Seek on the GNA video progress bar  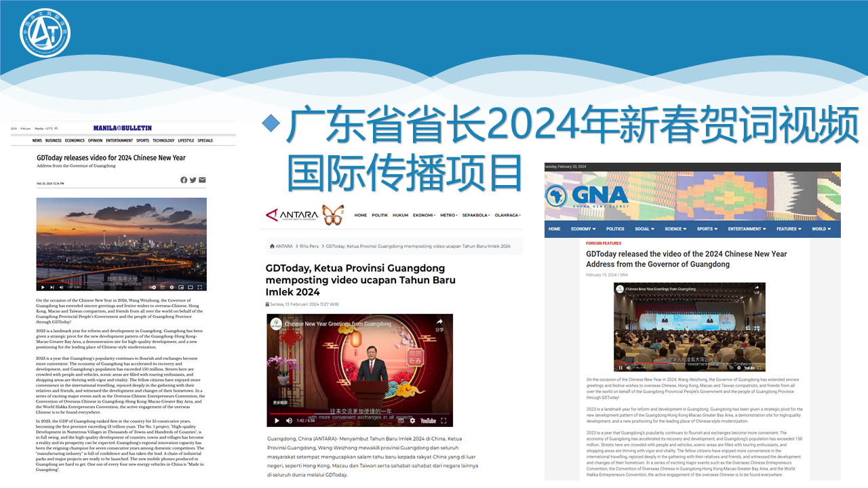(688, 363)
